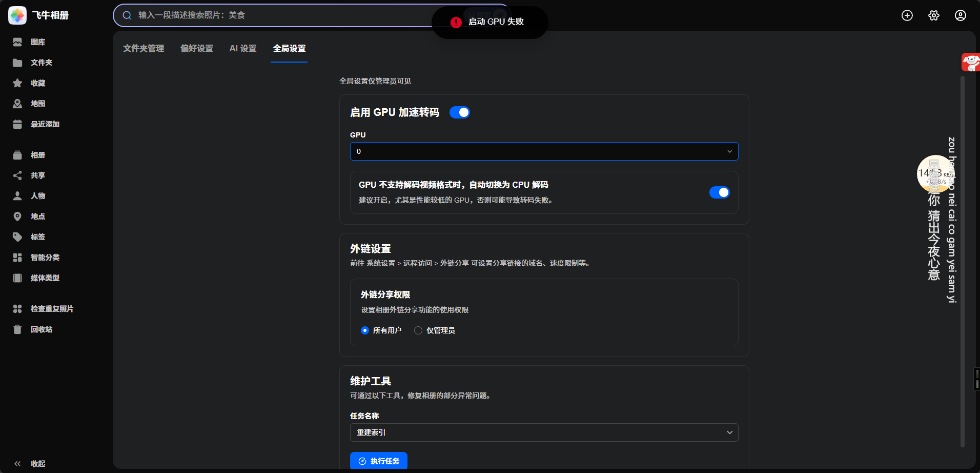Open the GPU selection dropdown
The image size is (980, 473).
[544, 151]
